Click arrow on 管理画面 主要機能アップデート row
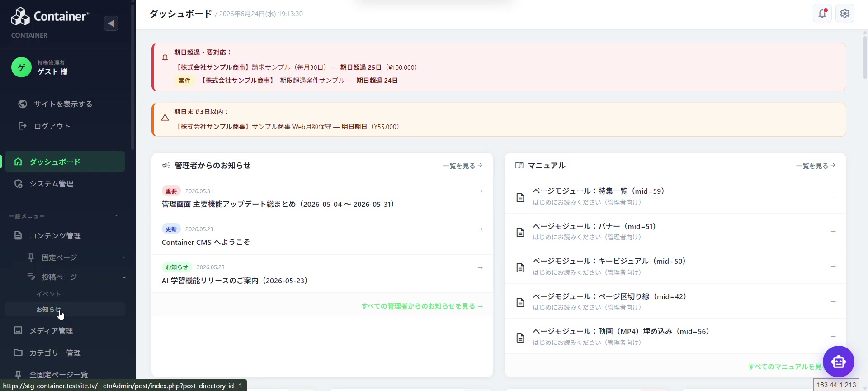 coord(480,191)
